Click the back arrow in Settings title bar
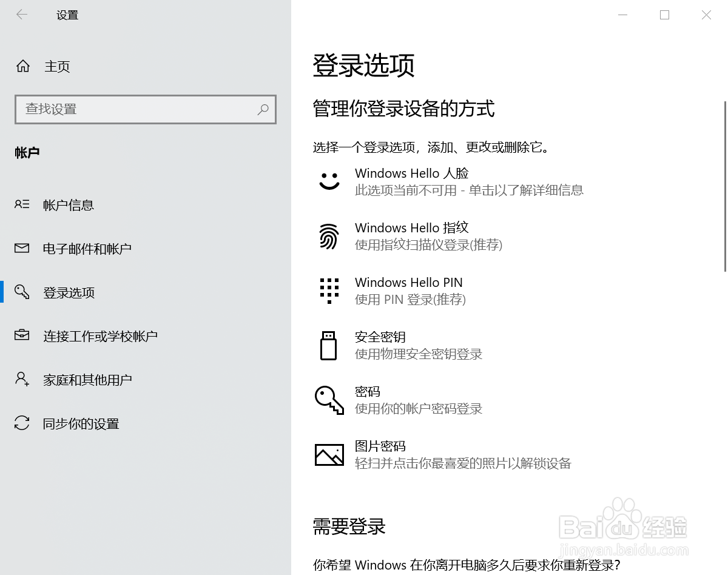Image resolution: width=728 pixels, height=575 pixels. click(x=22, y=15)
